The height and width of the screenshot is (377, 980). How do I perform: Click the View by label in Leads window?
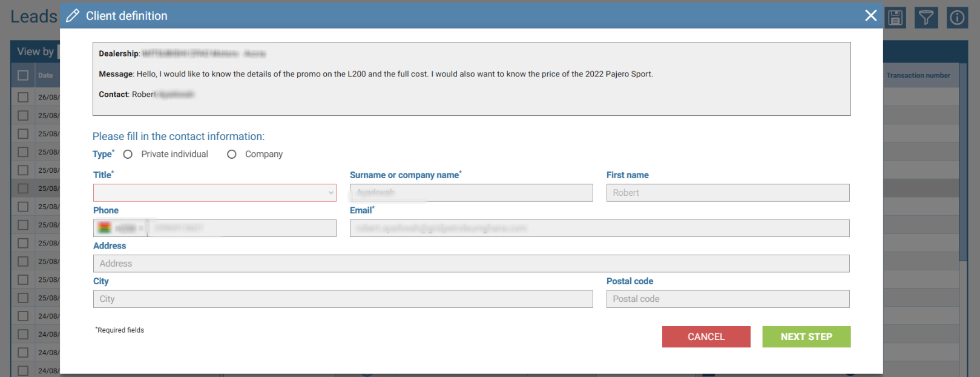click(35, 52)
